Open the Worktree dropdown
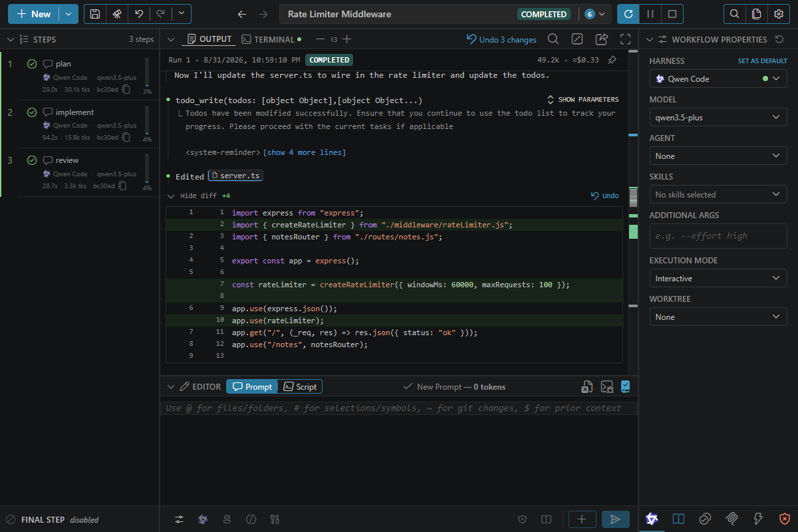798x532 pixels. [x=718, y=317]
